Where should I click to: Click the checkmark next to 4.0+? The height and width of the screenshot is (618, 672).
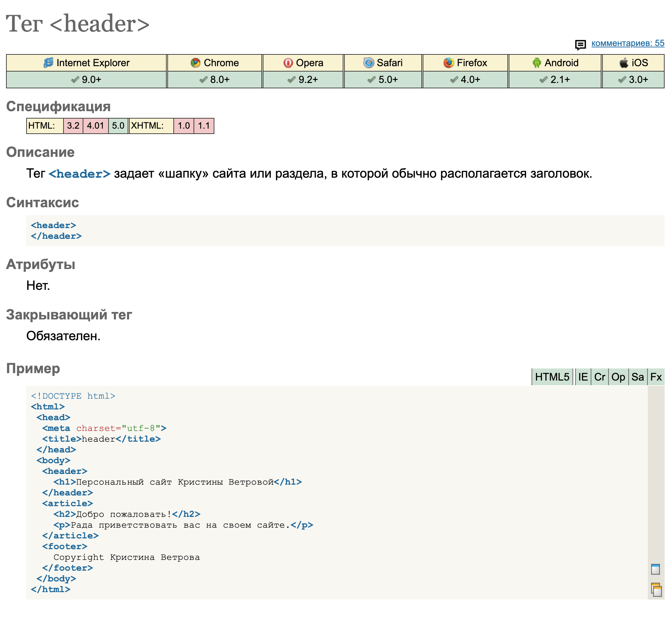click(454, 80)
